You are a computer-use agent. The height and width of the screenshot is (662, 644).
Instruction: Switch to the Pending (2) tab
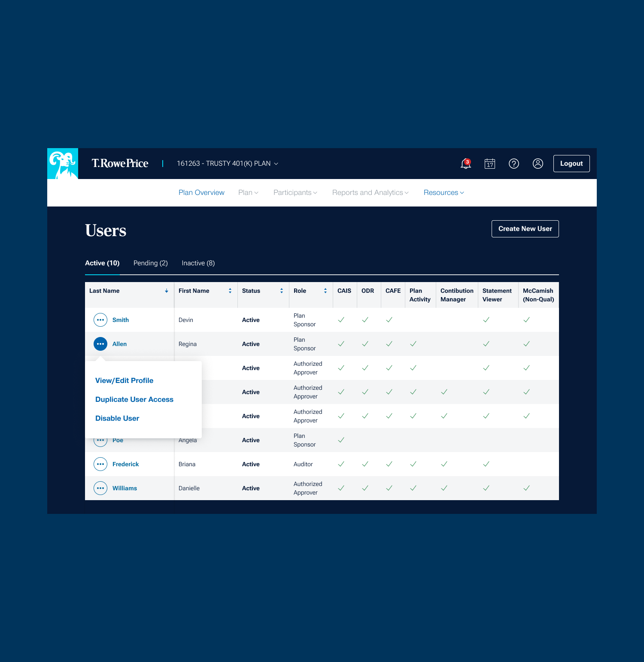pos(150,263)
